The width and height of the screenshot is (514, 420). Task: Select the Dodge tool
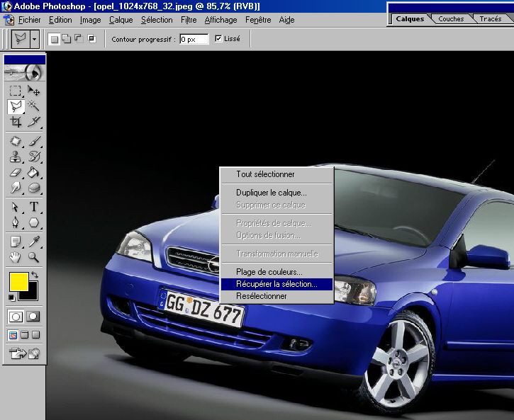[x=16, y=188]
